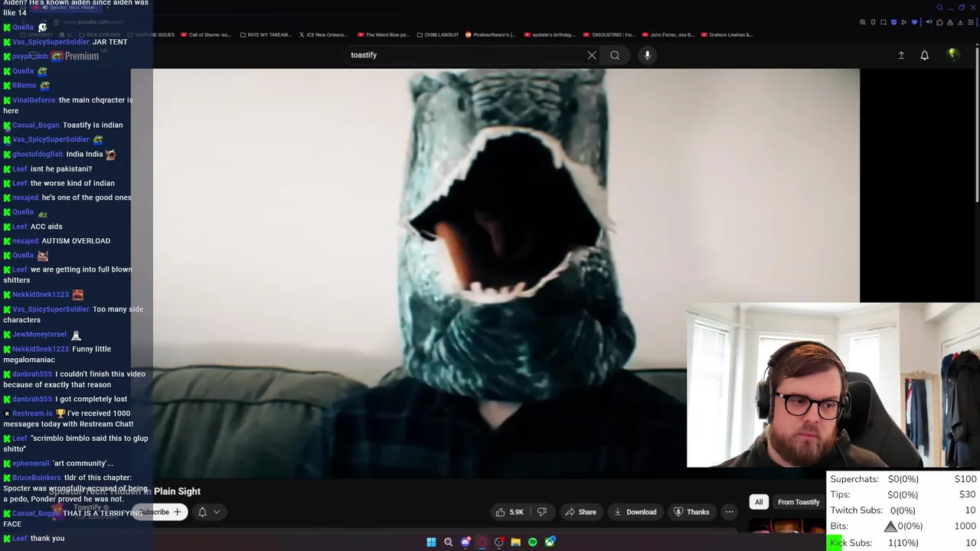Share the video
Viewport: 980px width, 551px height.
[580, 512]
